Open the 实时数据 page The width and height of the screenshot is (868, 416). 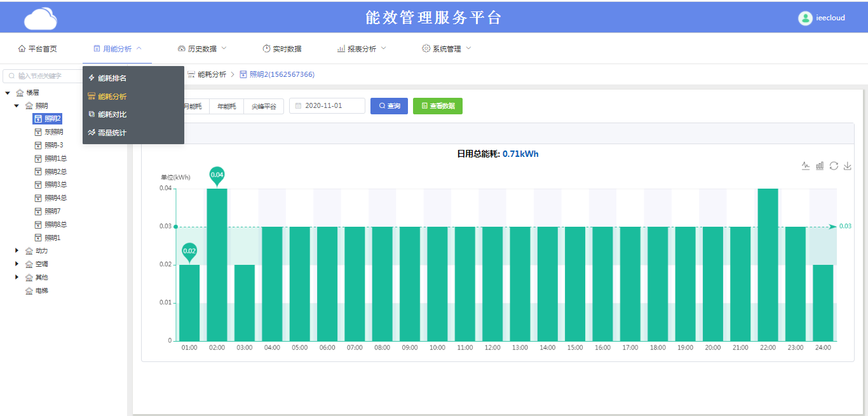point(281,49)
